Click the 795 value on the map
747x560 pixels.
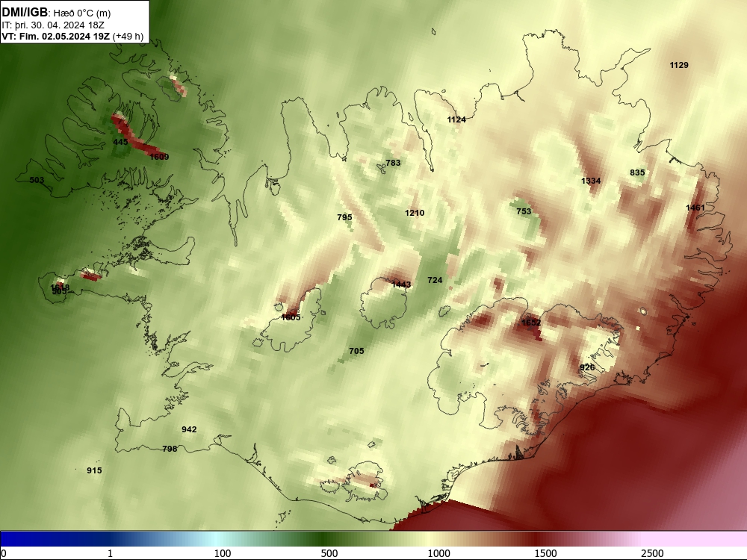(x=344, y=217)
